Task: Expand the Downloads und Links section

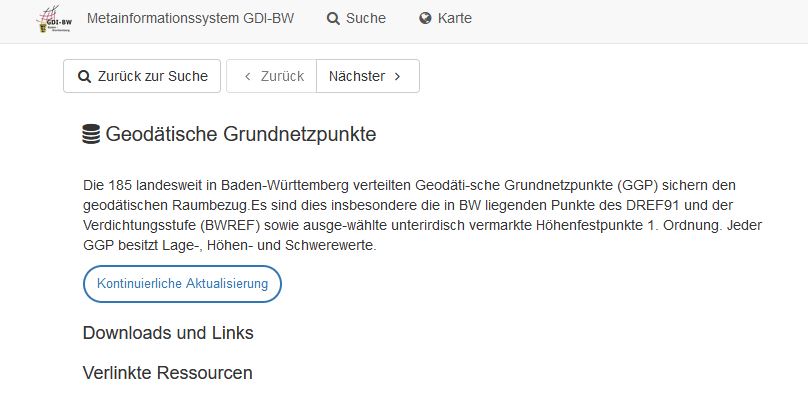Action: 168,332
